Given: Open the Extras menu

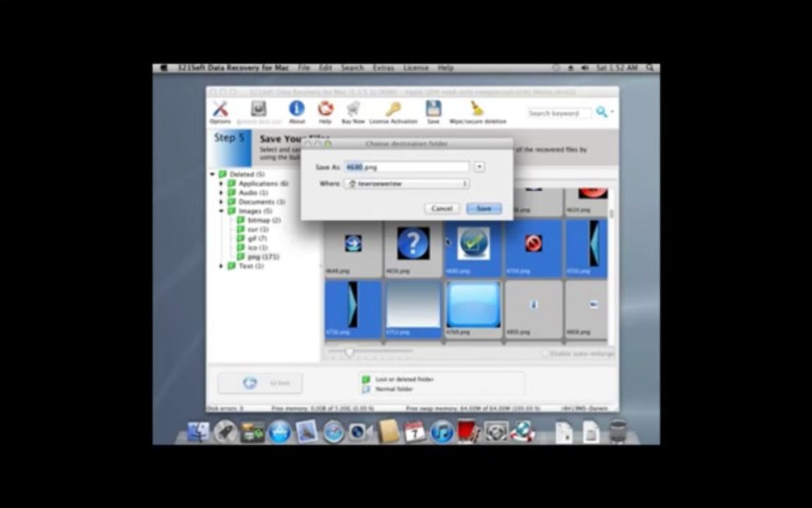Looking at the screenshot, I should [383, 68].
